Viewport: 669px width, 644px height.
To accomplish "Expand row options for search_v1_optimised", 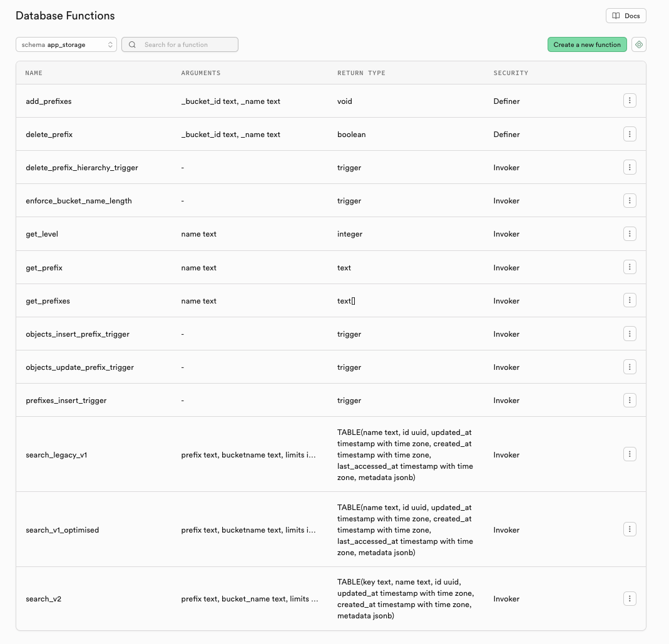I will tap(630, 529).
